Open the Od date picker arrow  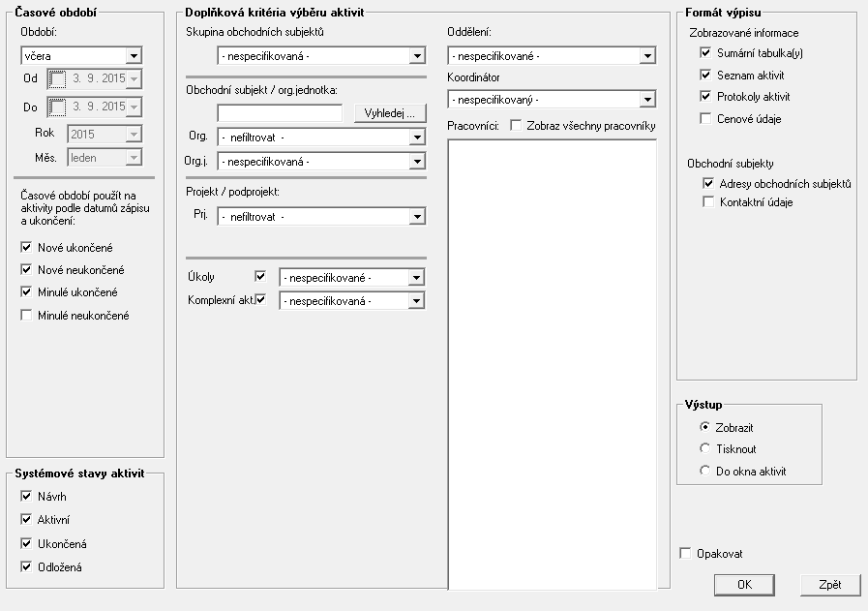click(134, 78)
